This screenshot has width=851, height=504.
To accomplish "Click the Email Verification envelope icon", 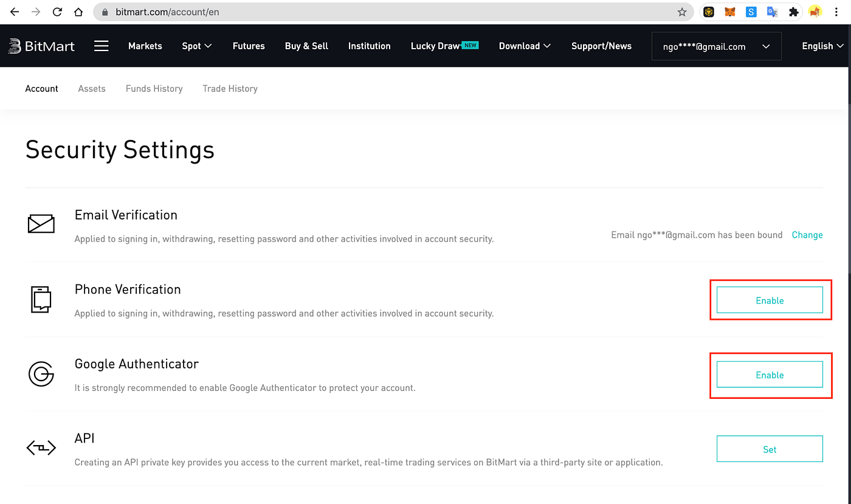I will (x=41, y=224).
